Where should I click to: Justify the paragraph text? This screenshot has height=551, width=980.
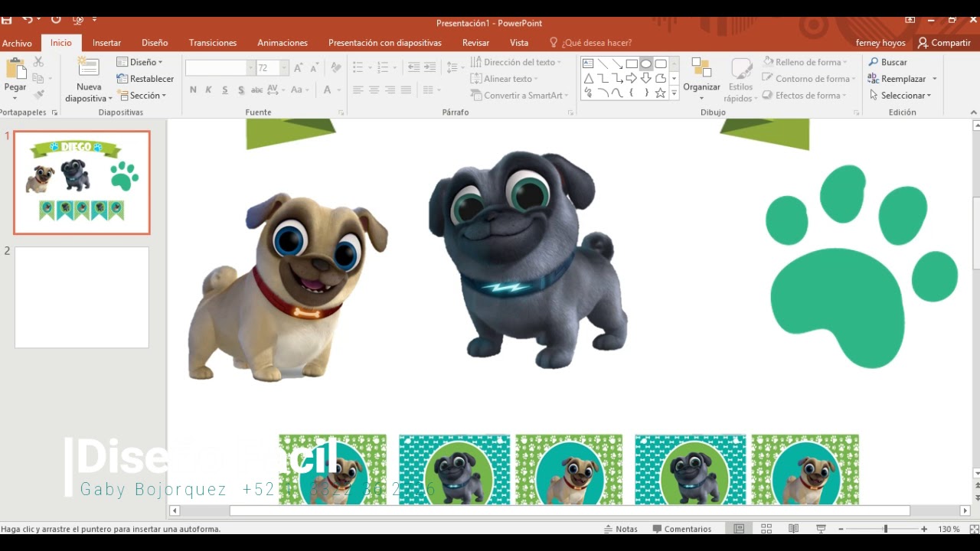[x=406, y=90]
